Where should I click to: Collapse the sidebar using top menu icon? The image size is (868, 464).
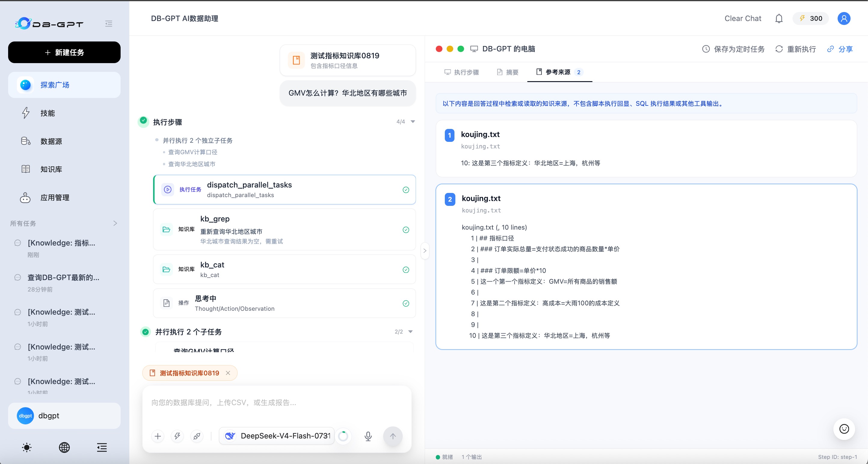(x=109, y=23)
